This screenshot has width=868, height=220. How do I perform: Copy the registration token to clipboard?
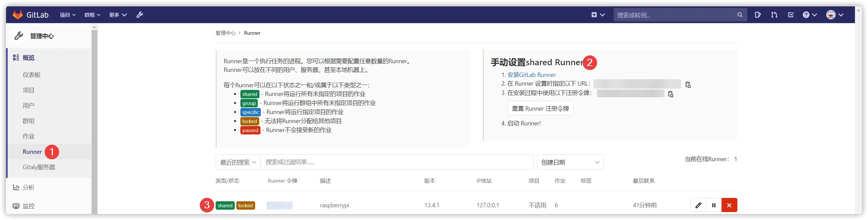point(670,94)
